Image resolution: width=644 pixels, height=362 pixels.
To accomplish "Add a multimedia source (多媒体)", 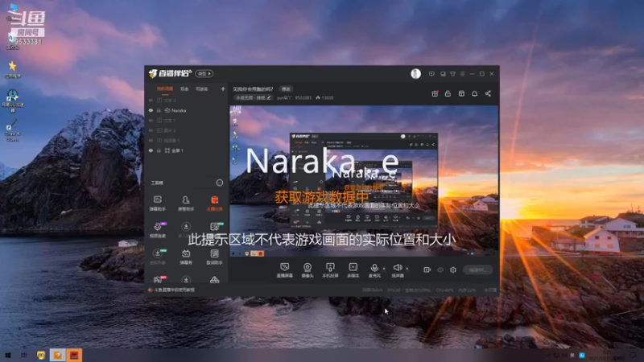I will (x=353, y=270).
